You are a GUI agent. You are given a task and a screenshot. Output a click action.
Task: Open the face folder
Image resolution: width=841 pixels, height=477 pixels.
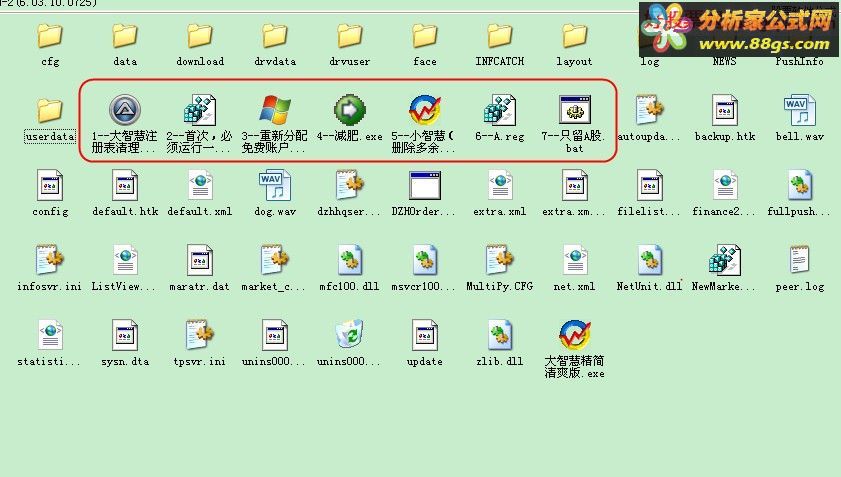[x=425, y=36]
